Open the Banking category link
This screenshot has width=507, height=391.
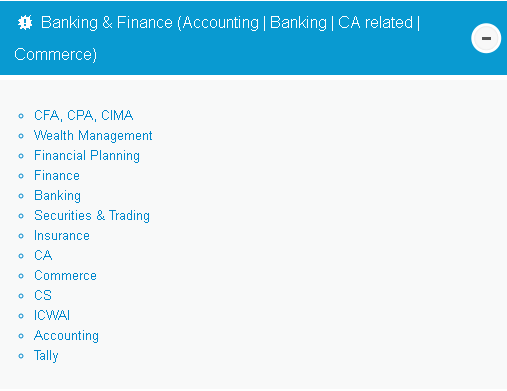pos(57,196)
